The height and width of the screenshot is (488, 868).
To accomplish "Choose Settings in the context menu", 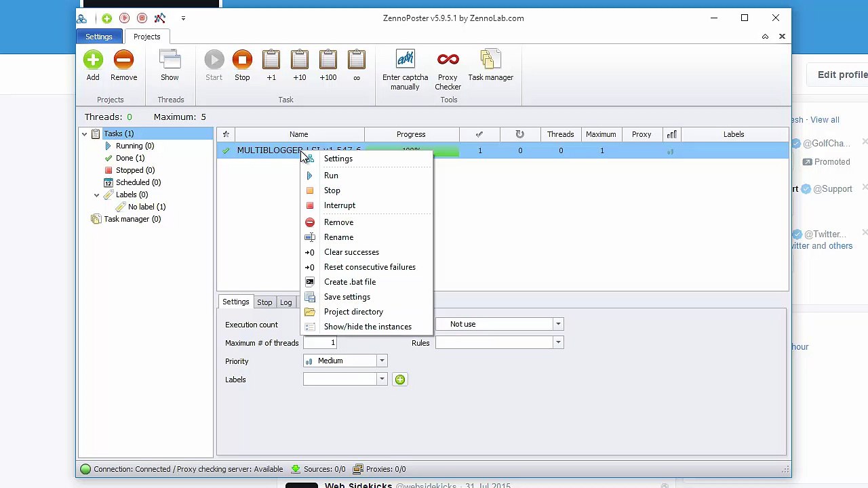I will click(366, 159).
